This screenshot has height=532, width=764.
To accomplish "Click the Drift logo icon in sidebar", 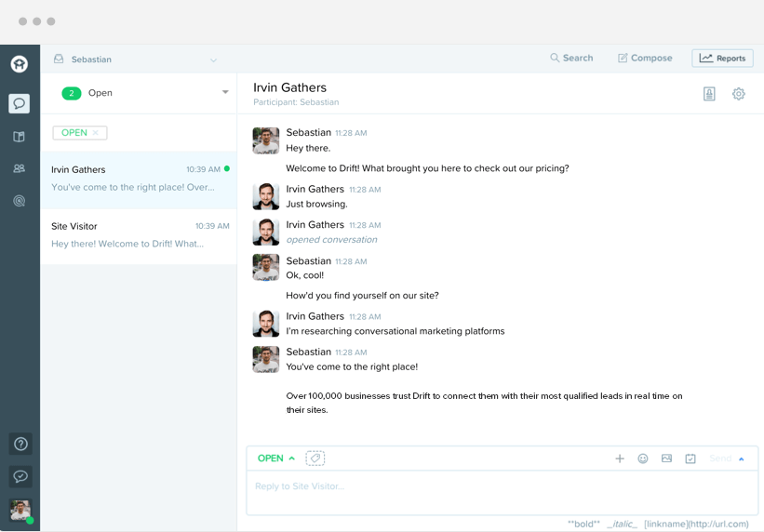I will click(x=20, y=64).
